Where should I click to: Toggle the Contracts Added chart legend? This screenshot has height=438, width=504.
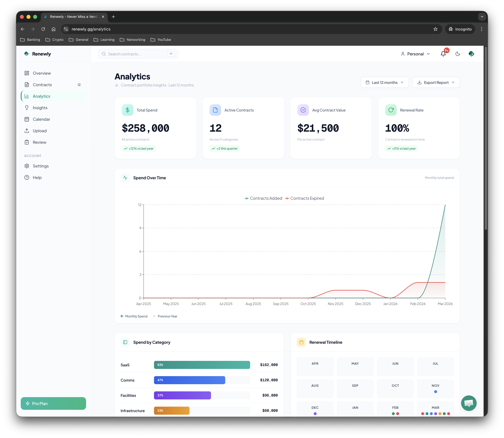point(263,198)
